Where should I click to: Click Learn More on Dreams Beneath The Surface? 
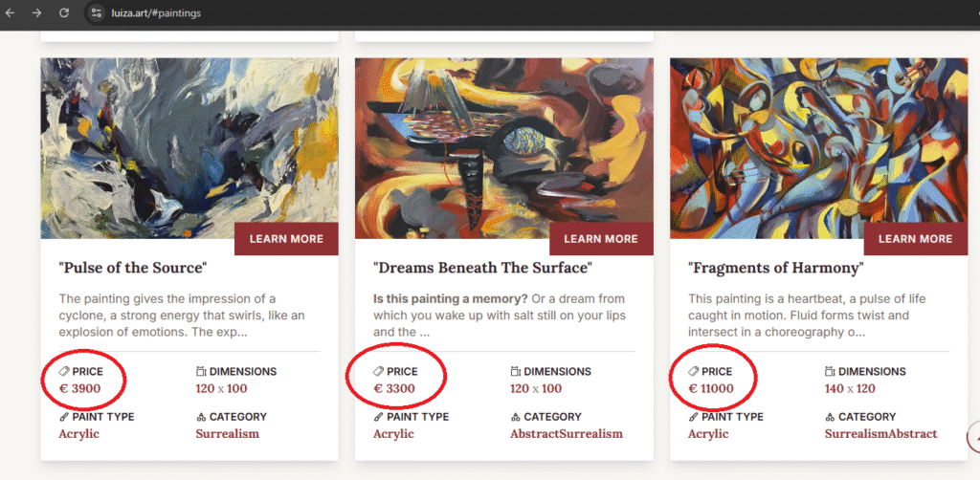600,239
